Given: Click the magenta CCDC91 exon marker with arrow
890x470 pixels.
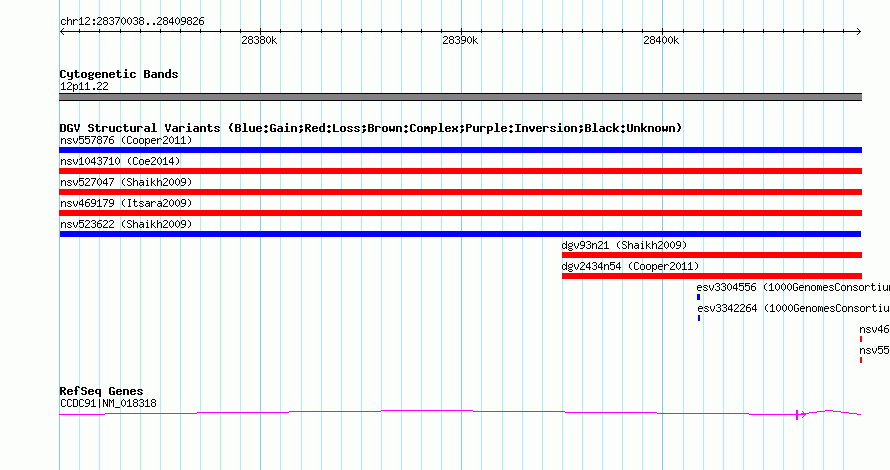Looking at the screenshot, I should pyautogui.click(x=800, y=415).
